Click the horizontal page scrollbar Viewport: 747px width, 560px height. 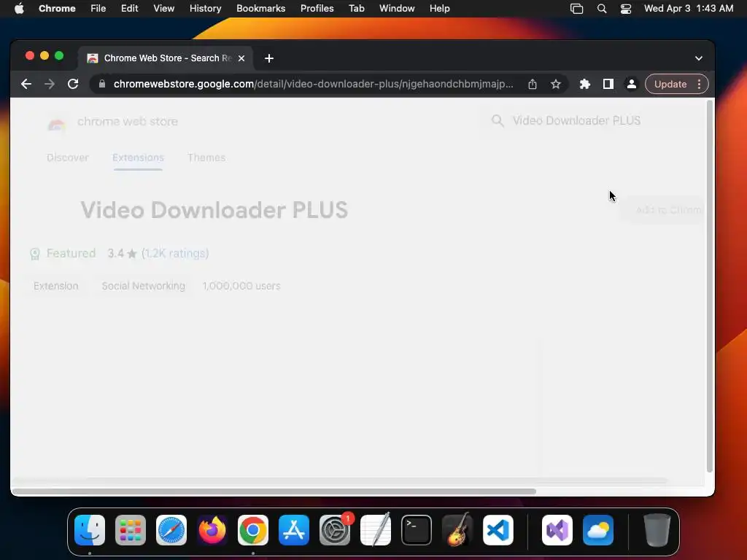(x=274, y=491)
